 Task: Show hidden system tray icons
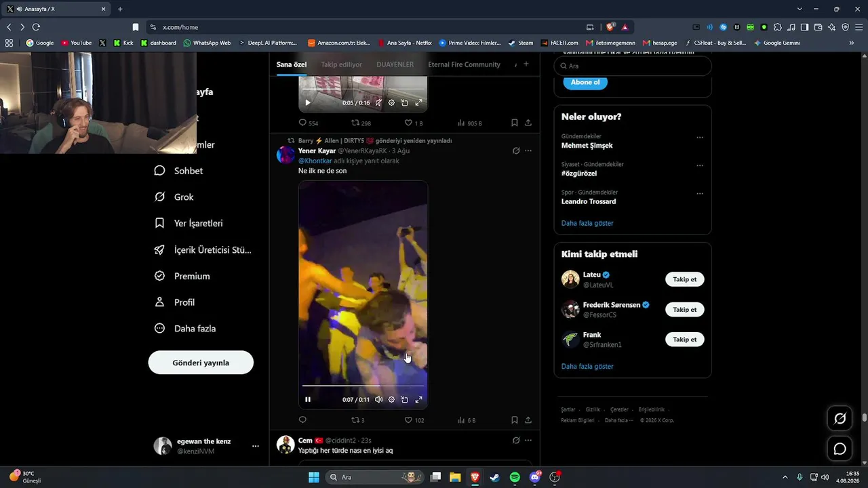(785, 477)
